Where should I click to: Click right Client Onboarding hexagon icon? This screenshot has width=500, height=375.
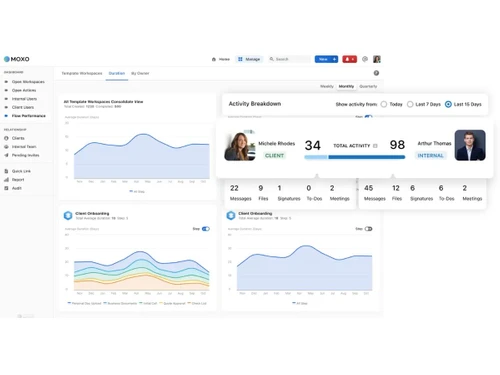click(x=231, y=216)
